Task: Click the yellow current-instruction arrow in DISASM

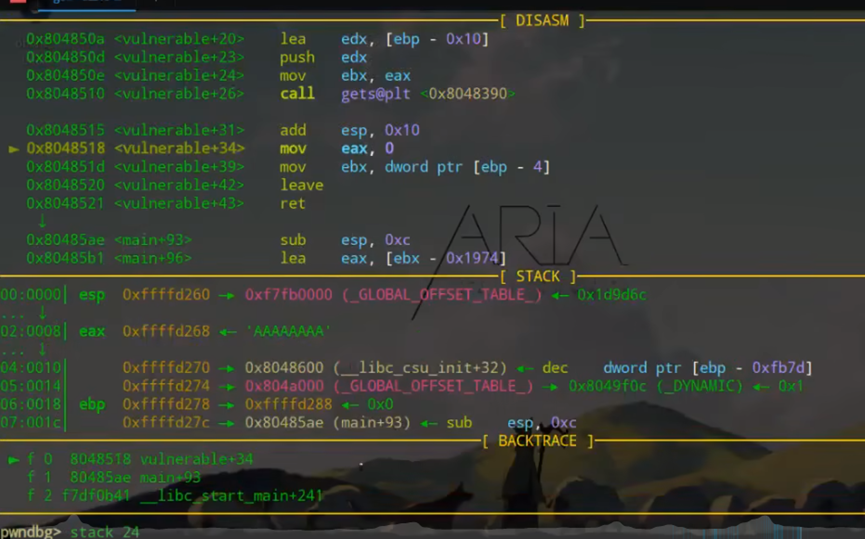Action: 13,149
